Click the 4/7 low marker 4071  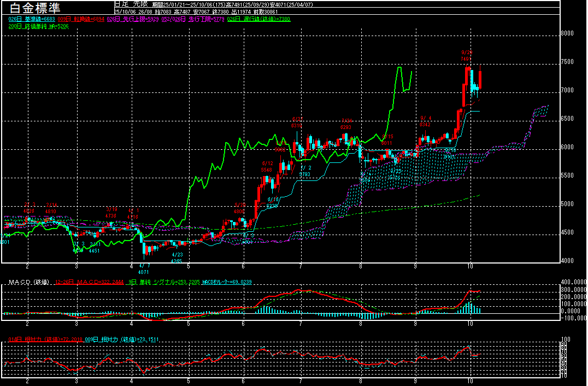click(x=143, y=272)
